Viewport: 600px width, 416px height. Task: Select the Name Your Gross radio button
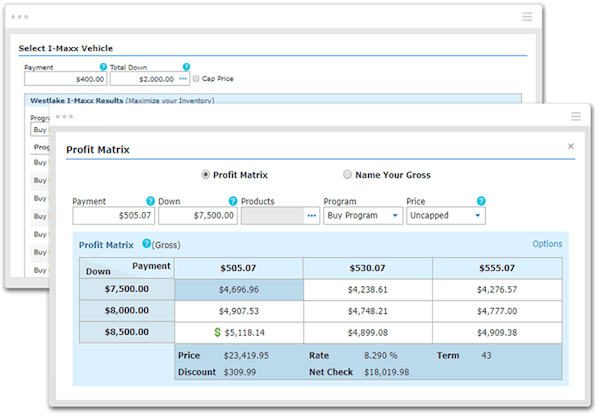tap(347, 174)
